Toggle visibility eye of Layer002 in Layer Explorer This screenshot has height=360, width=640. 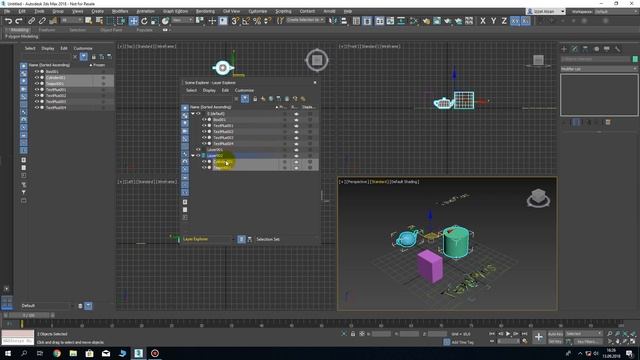click(x=198, y=156)
